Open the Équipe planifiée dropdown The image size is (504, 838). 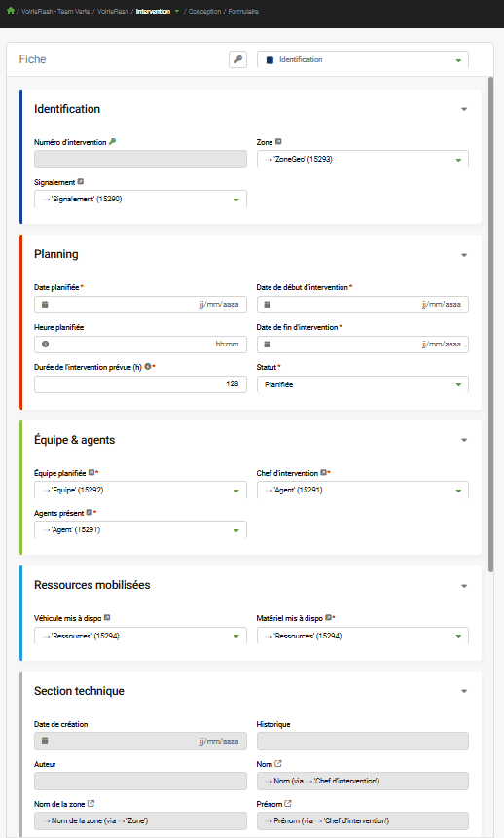click(140, 491)
